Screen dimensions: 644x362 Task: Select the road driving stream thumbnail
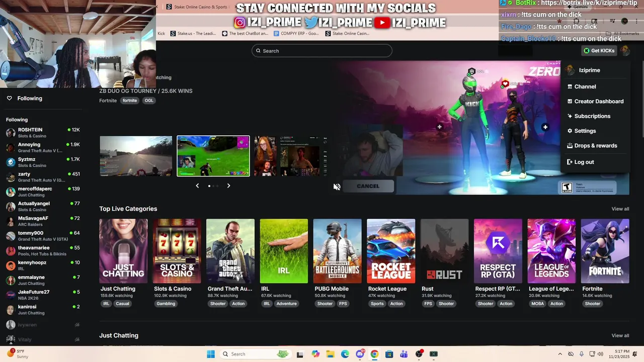136,156
